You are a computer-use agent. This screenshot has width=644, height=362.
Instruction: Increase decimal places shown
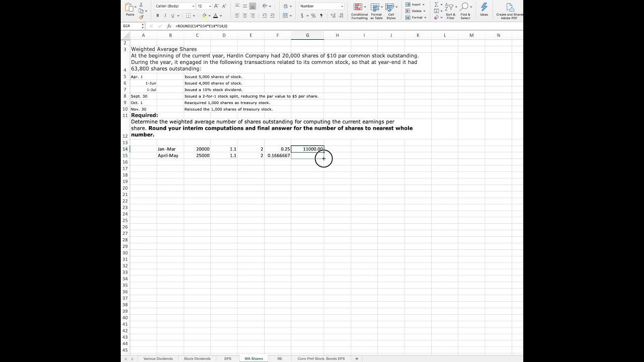(x=334, y=16)
